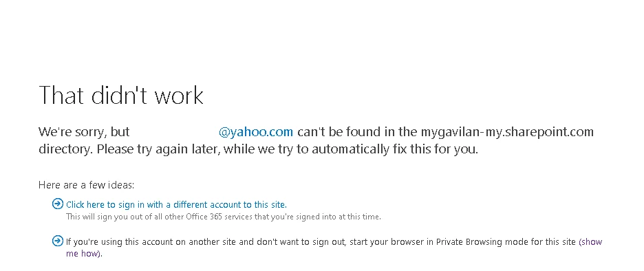Click the 'That didn't work' heading
This screenshot has width=644, height=271.
click(121, 95)
